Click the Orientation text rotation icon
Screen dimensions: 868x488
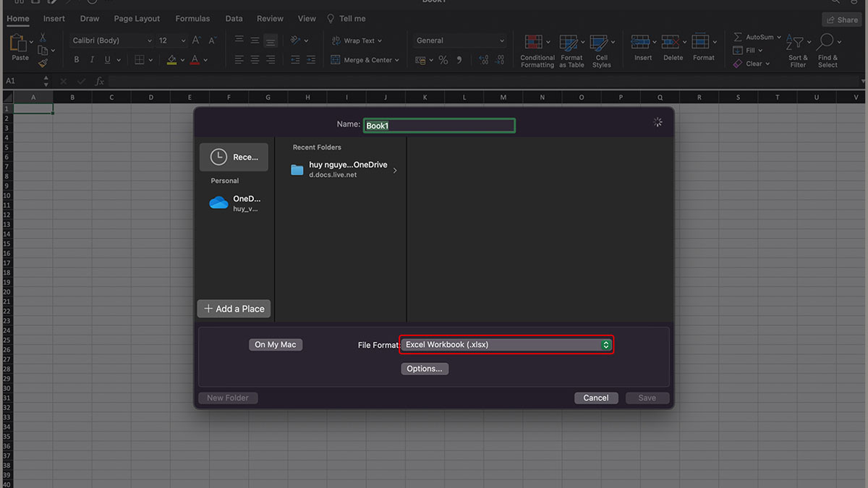296,40
